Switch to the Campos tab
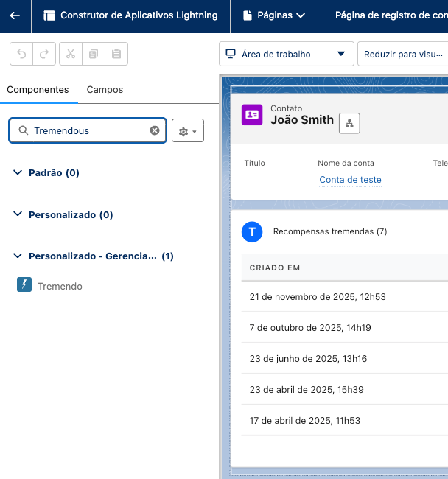The image size is (448, 479). click(x=105, y=89)
